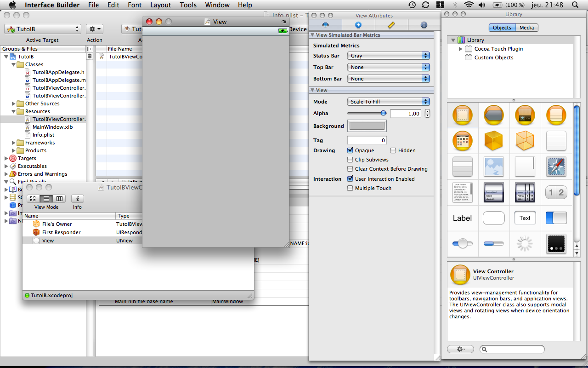The width and height of the screenshot is (588, 368).
Task: Select the Scroll View library item
Action: 525,167
